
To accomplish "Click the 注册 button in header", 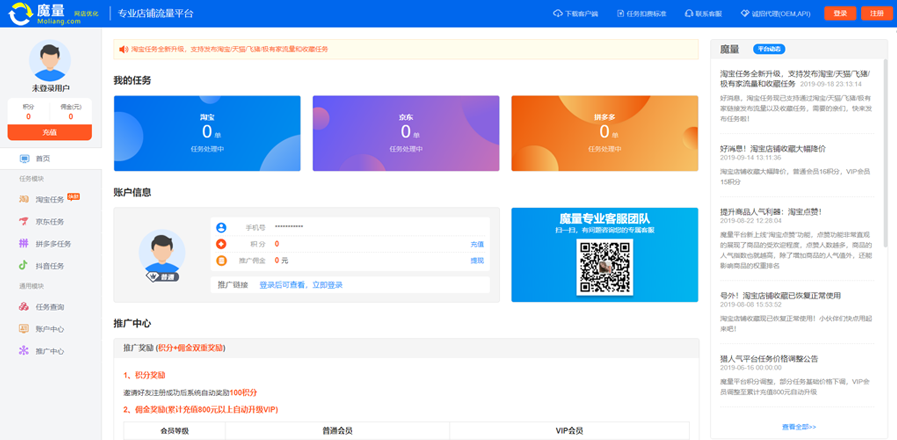I will [x=876, y=13].
